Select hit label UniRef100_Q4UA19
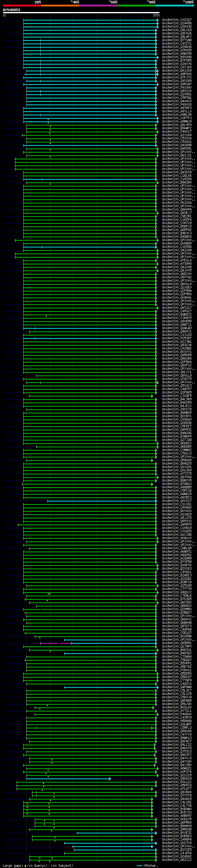The width and height of the screenshot is (197, 868). [176, 799]
